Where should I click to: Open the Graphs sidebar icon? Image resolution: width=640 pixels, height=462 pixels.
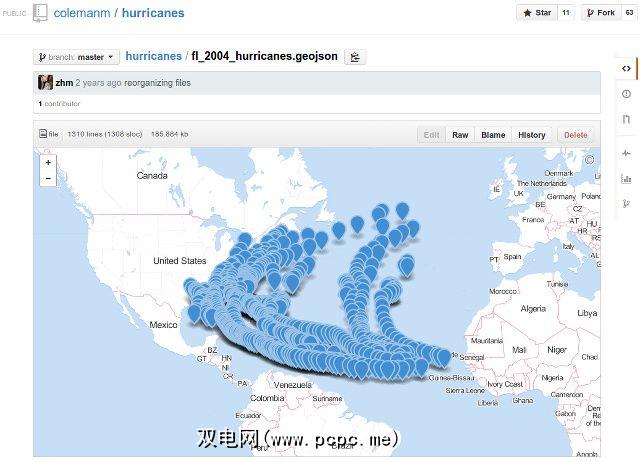coord(626,178)
